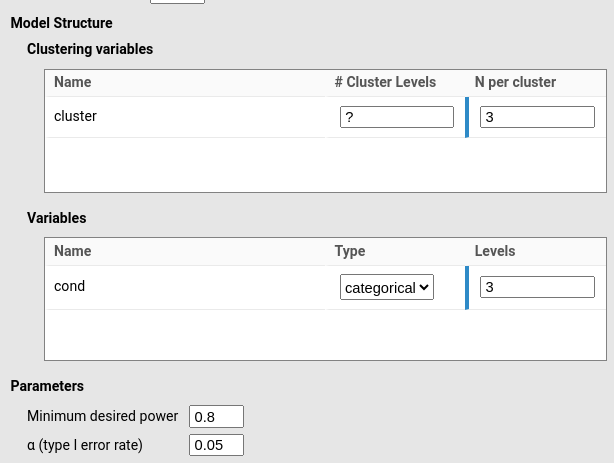Image resolution: width=614 pixels, height=463 pixels.
Task: Click the Parameters section heading
Action: click(47, 386)
